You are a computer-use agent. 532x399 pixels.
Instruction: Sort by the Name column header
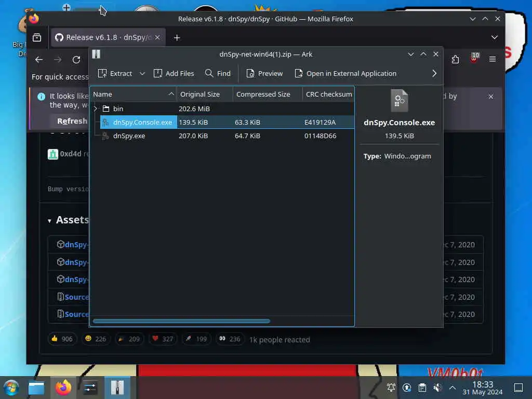[x=134, y=95]
